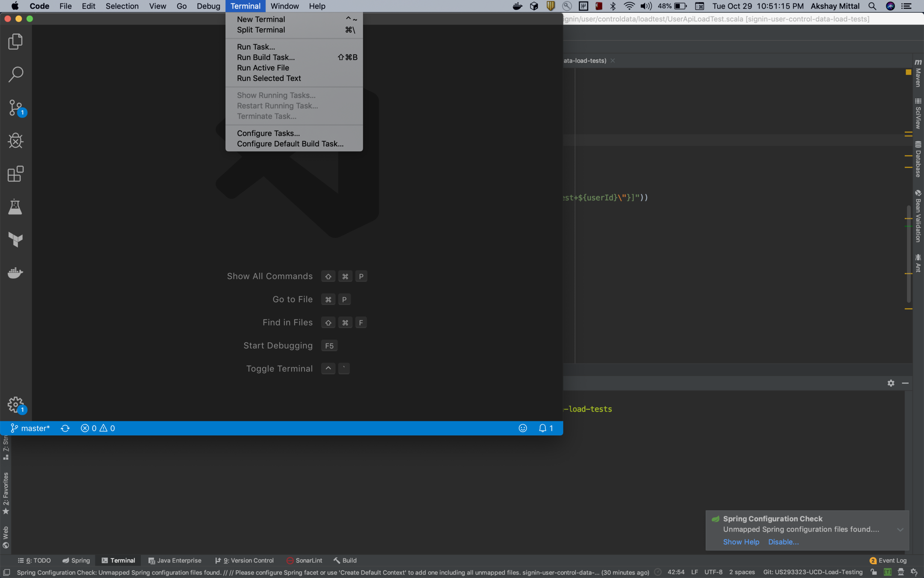The height and width of the screenshot is (578, 924).
Task: Open the notifications bell in status bar
Action: (x=545, y=428)
